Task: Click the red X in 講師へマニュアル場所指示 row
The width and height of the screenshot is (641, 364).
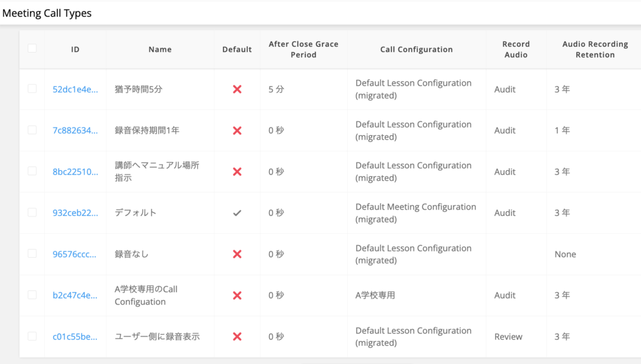Action: (x=237, y=172)
